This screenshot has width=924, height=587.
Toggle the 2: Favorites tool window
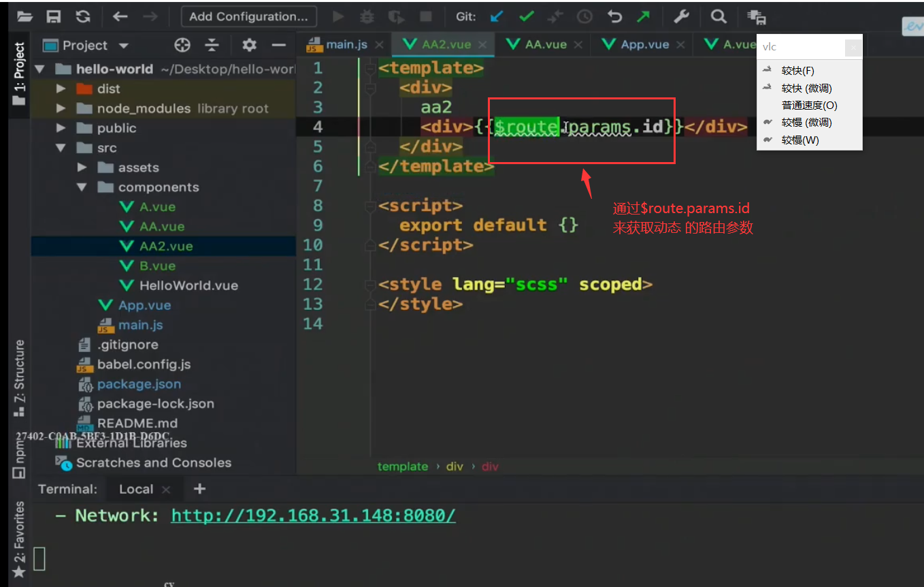18,539
